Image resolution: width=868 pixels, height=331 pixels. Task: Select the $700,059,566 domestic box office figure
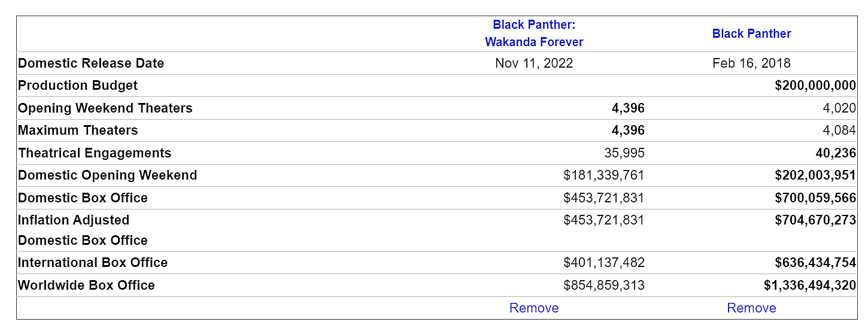(815, 198)
